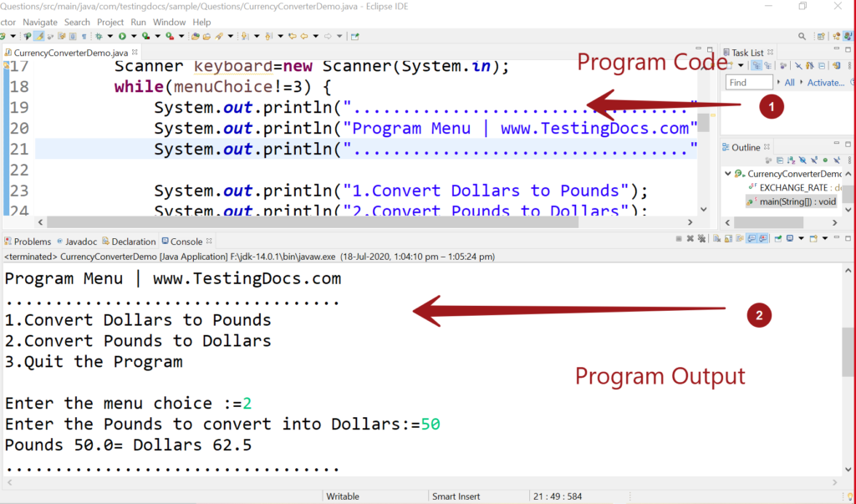The height and width of the screenshot is (504, 856).
Task: Toggle Categorized presentation in the Task List
Action: click(757, 64)
